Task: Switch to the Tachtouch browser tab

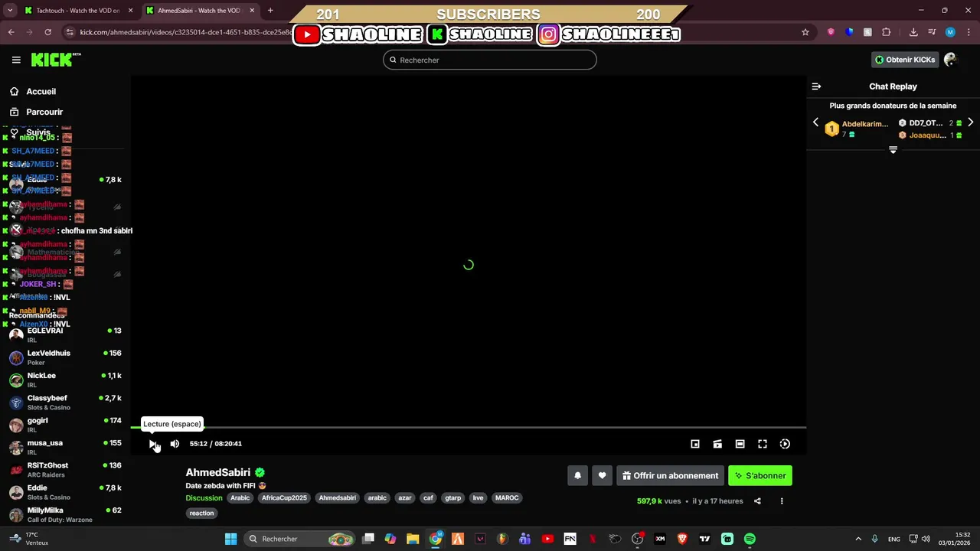Action: (x=78, y=11)
